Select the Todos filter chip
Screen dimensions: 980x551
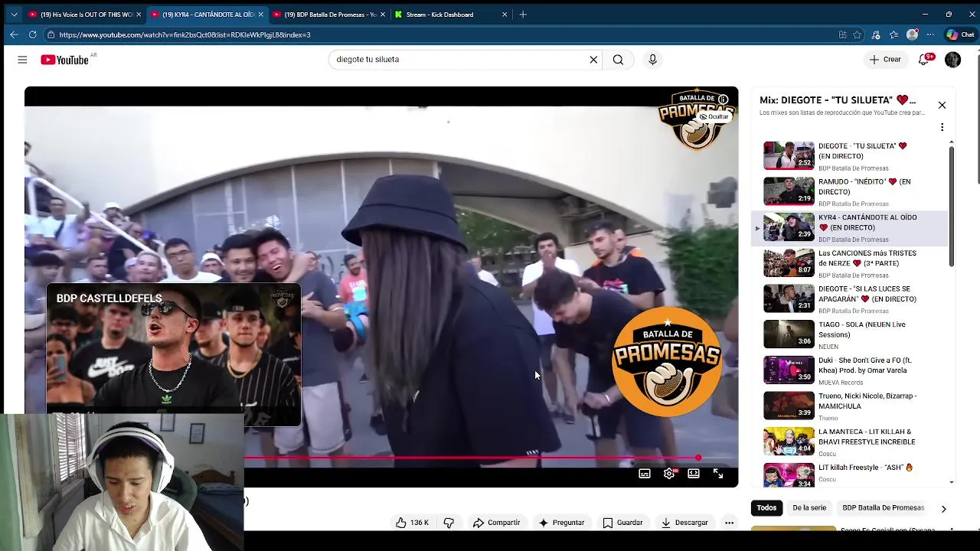pyautogui.click(x=766, y=508)
